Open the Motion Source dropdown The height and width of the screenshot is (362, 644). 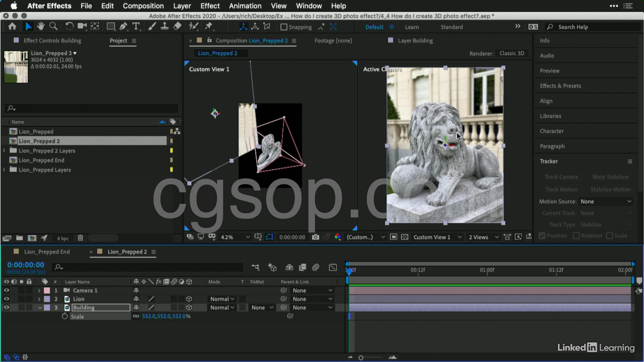tap(606, 202)
